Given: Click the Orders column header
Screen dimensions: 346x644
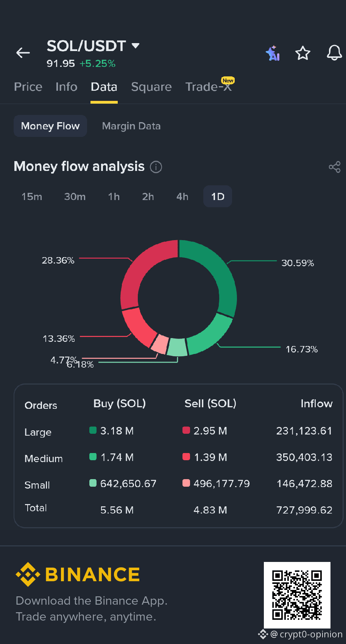Looking at the screenshot, I should pyautogui.click(x=41, y=405).
